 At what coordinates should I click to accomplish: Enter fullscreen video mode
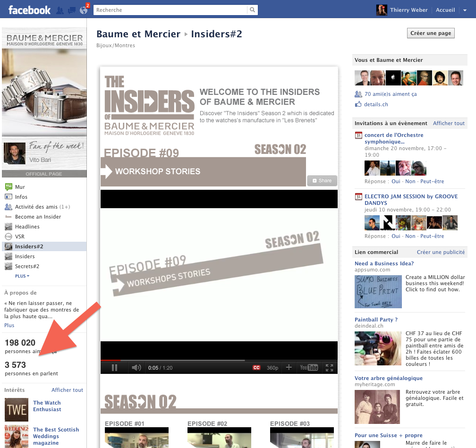(330, 368)
